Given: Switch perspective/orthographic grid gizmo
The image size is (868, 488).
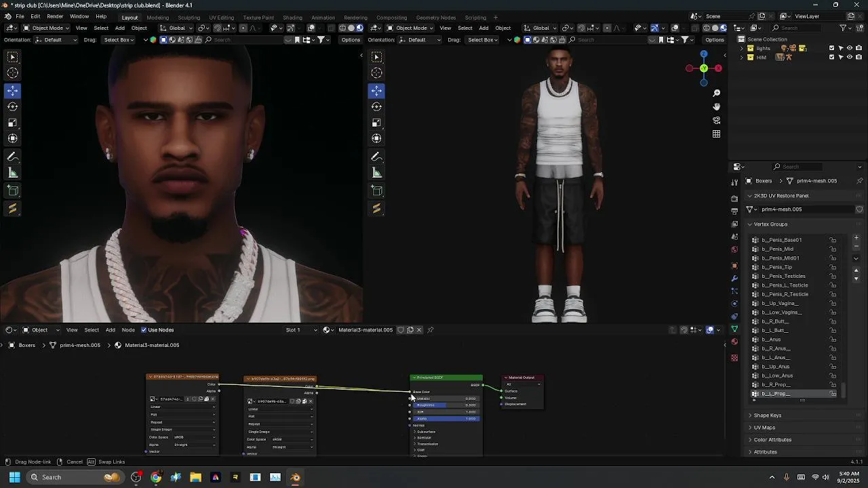Looking at the screenshot, I should [717, 134].
